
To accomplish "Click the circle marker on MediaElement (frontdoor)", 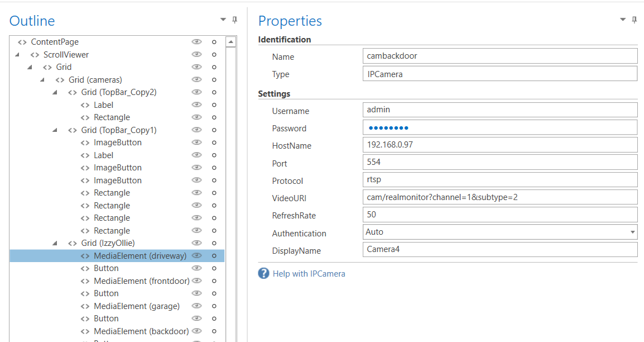I will point(214,281).
